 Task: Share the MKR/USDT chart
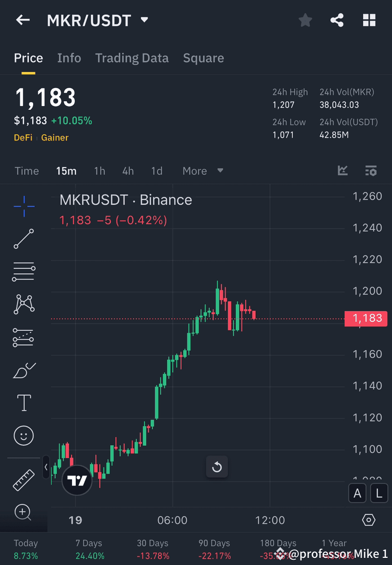[x=337, y=20]
